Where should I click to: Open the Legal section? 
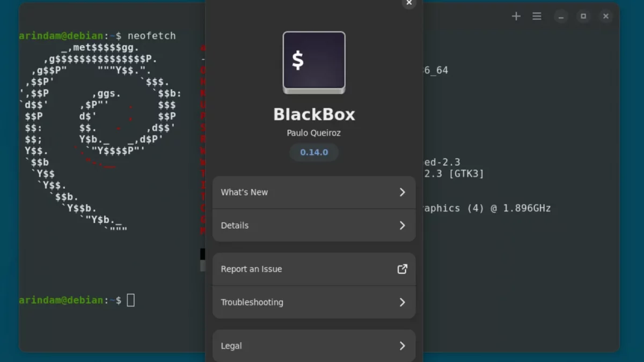coord(314,346)
